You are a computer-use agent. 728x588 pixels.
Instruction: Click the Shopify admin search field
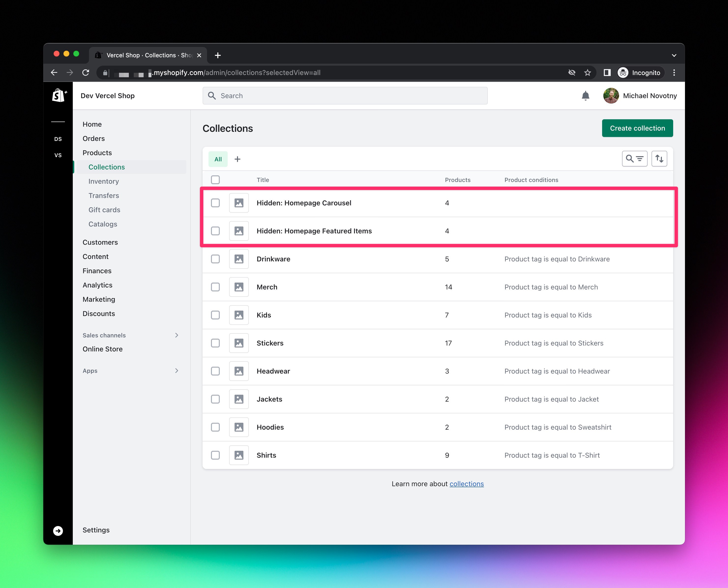[x=345, y=96]
